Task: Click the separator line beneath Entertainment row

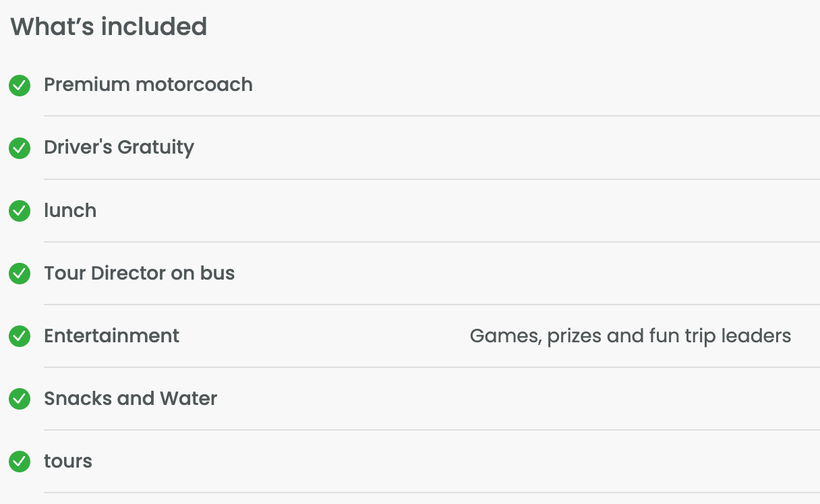Action: tap(432, 367)
